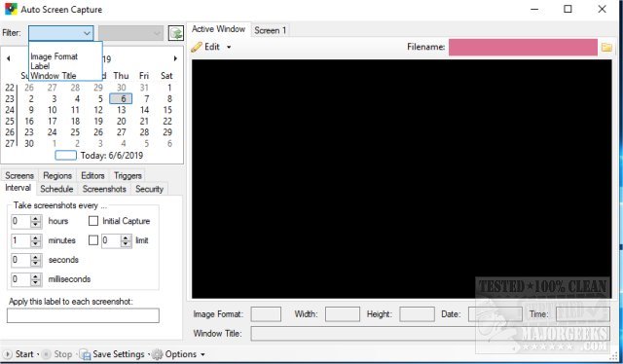Choose Image Format in the filter list

[x=55, y=56]
